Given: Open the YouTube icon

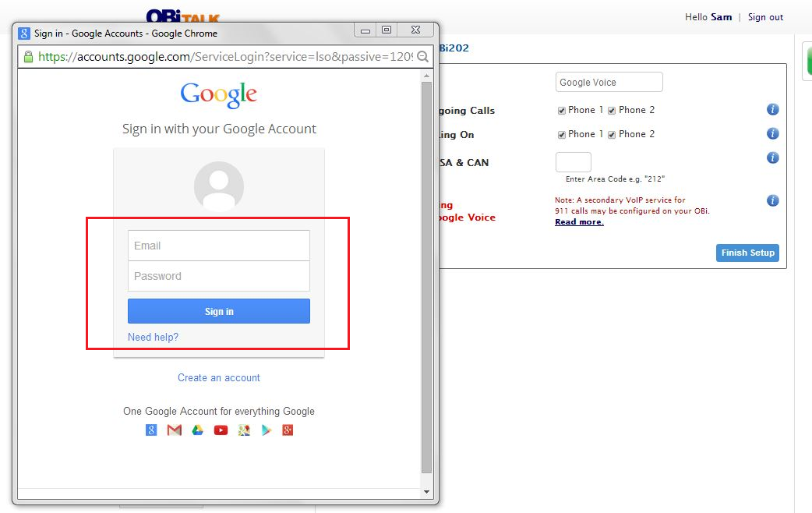Looking at the screenshot, I should [x=221, y=430].
